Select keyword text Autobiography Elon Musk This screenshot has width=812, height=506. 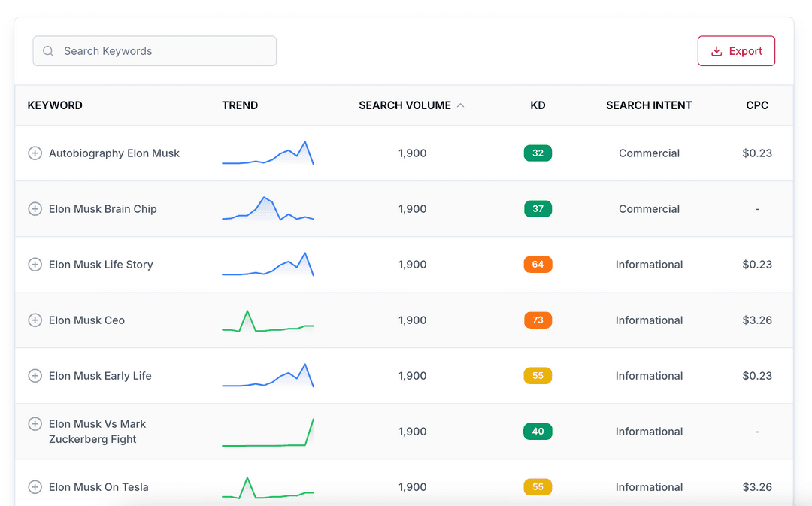pyautogui.click(x=114, y=153)
